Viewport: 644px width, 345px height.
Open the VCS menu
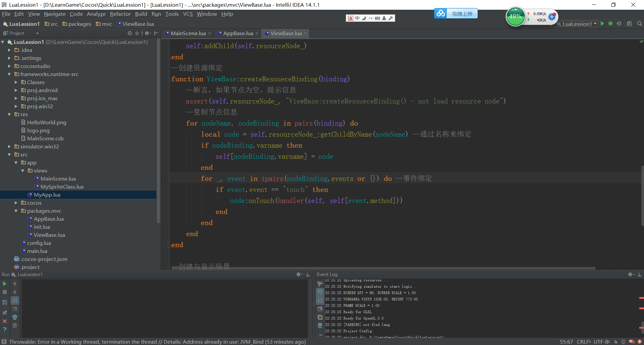[x=188, y=14]
